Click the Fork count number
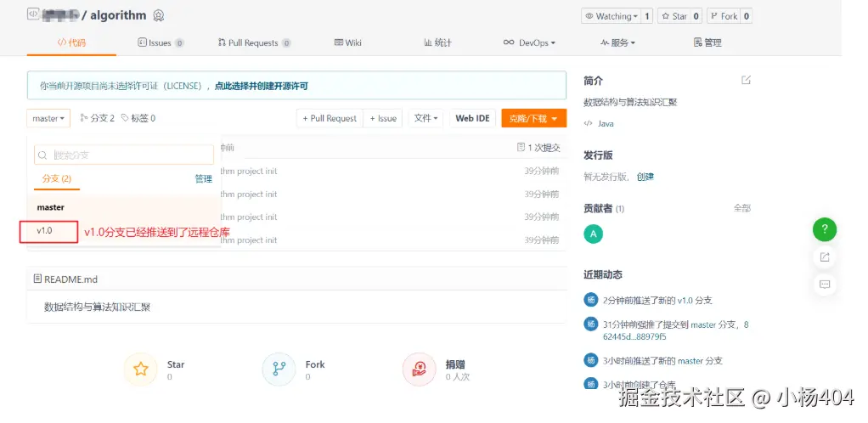 747,16
